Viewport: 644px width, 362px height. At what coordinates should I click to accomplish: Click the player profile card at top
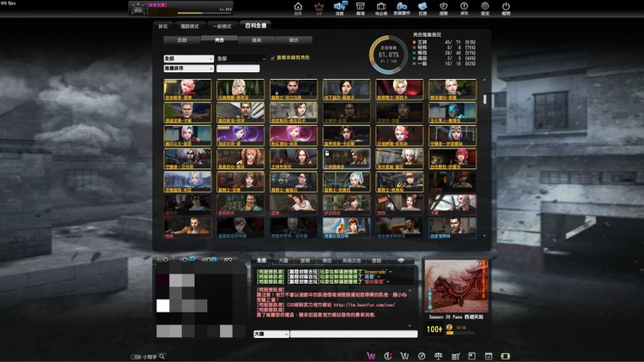(x=180, y=8)
